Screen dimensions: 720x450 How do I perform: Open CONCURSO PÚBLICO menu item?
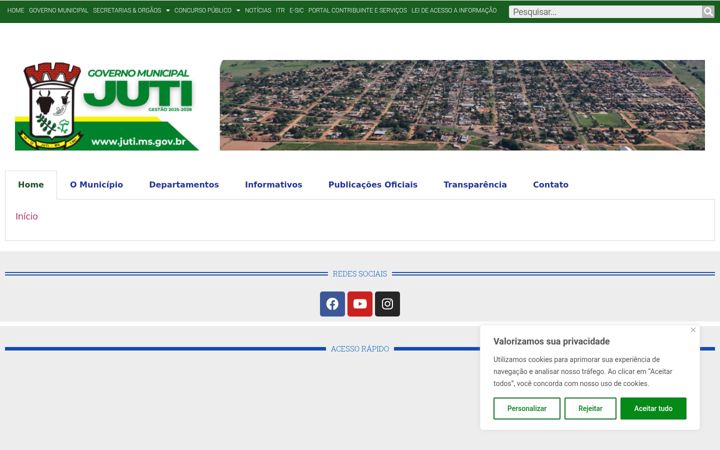(x=203, y=10)
